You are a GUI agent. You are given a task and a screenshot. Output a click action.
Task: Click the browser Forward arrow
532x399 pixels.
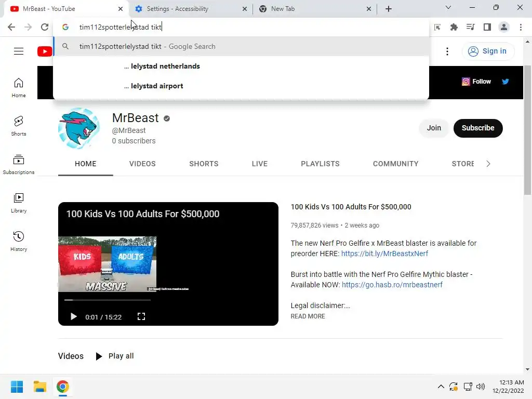(28, 27)
